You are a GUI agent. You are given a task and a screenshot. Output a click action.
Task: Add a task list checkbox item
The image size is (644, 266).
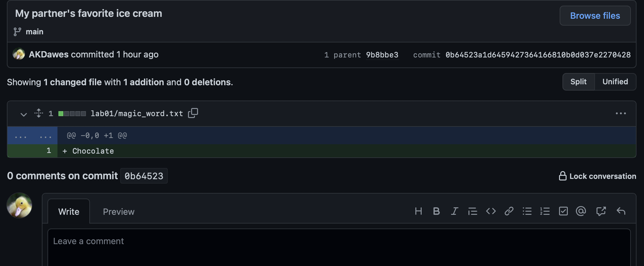[x=563, y=211]
